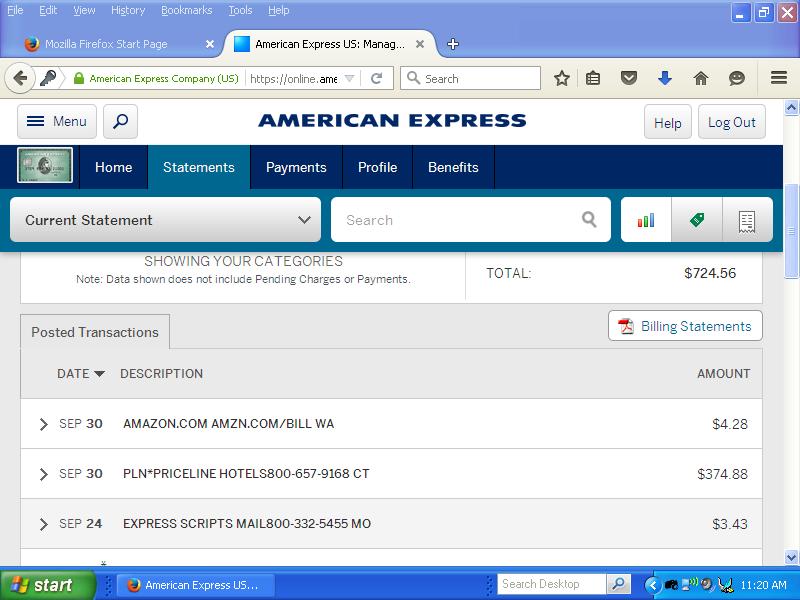This screenshot has height=600, width=800.
Task: Select the Statements navigation tab
Action: click(x=199, y=167)
